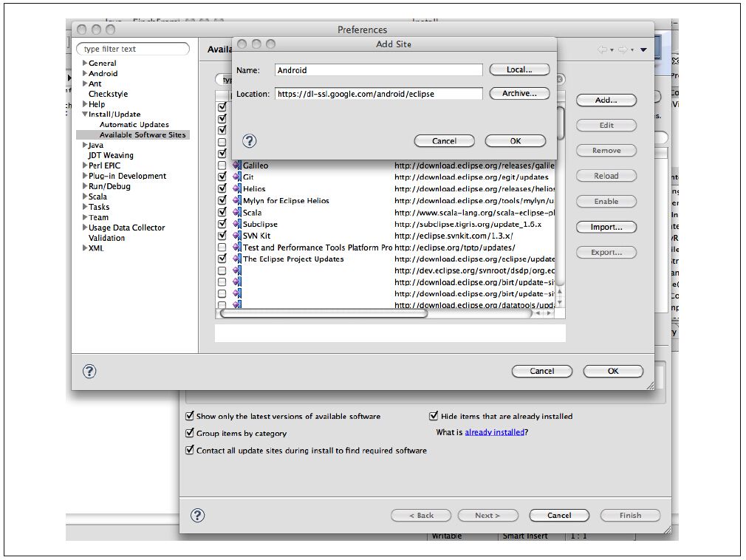This screenshot has height=560, width=746.
Task: Click the type filter text box
Action: (x=133, y=49)
